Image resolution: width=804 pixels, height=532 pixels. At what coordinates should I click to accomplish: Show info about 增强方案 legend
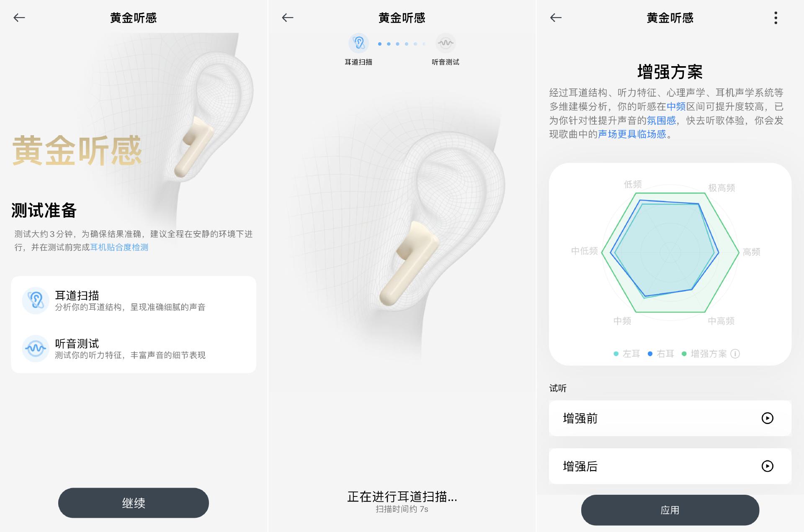pyautogui.click(x=735, y=354)
